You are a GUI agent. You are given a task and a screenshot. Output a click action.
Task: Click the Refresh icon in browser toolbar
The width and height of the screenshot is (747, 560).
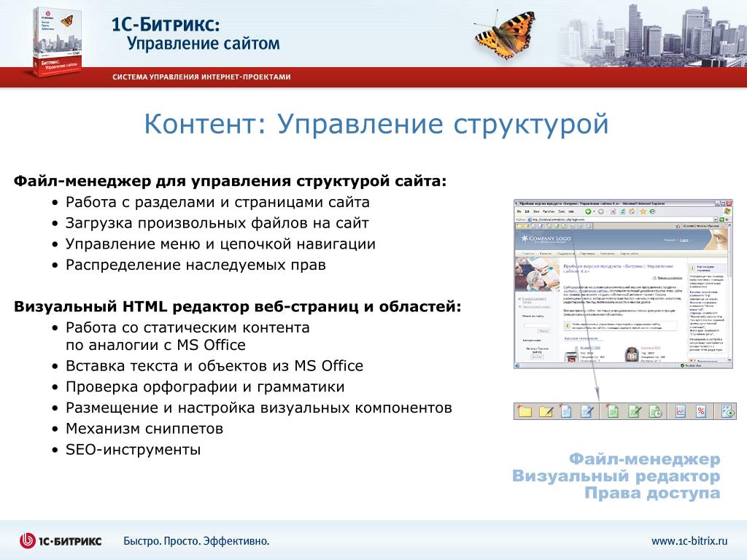(x=623, y=211)
